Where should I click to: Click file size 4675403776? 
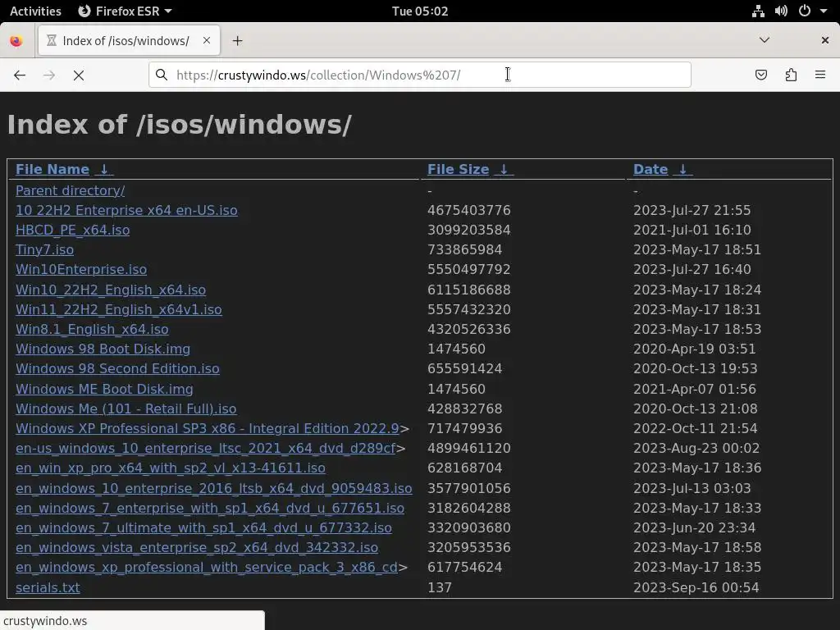468,210
